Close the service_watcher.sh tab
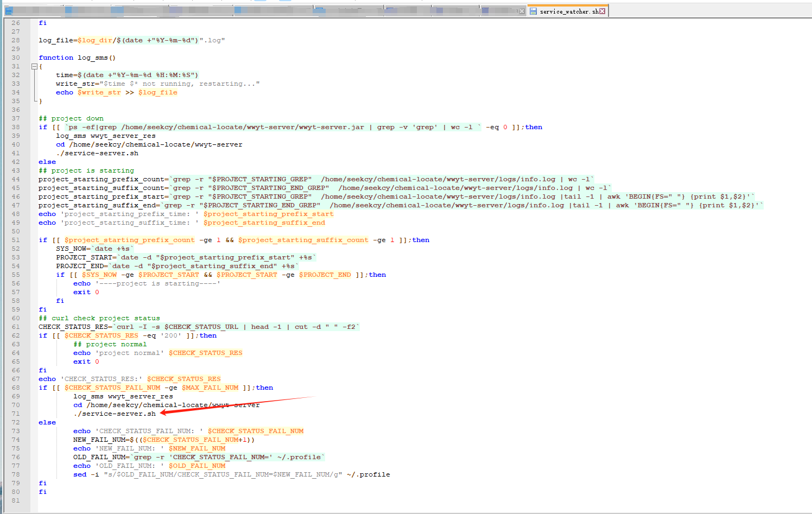This screenshot has height=514, width=812. coord(602,11)
